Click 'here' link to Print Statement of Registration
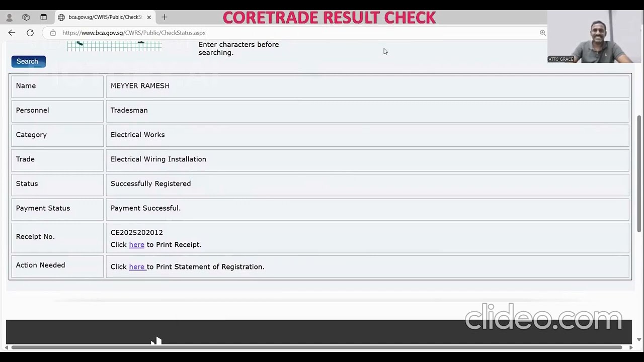The image size is (644, 362). (x=137, y=267)
